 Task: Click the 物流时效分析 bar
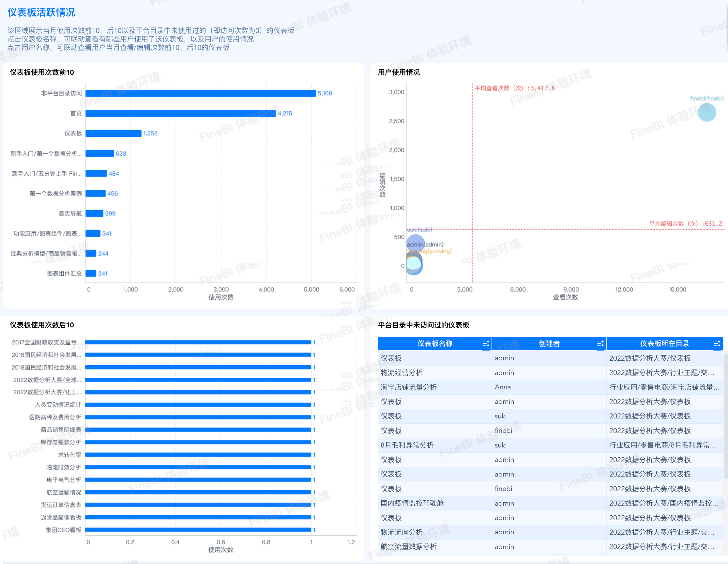tap(198, 467)
